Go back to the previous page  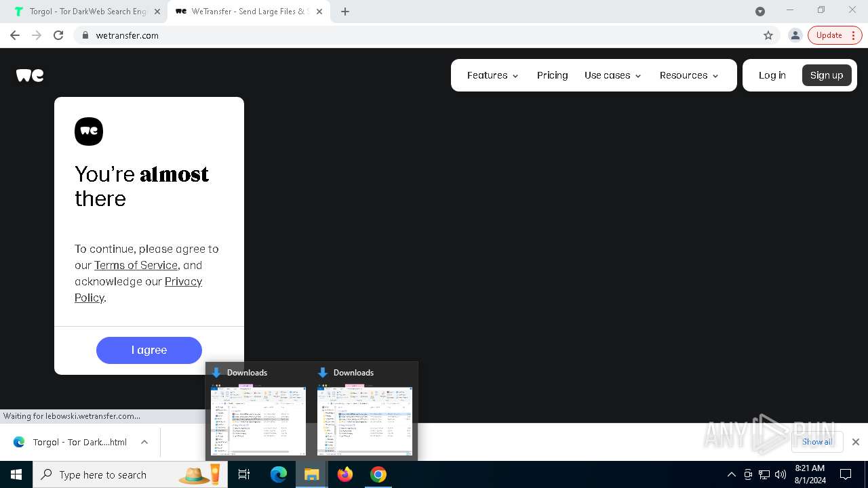coord(15,35)
